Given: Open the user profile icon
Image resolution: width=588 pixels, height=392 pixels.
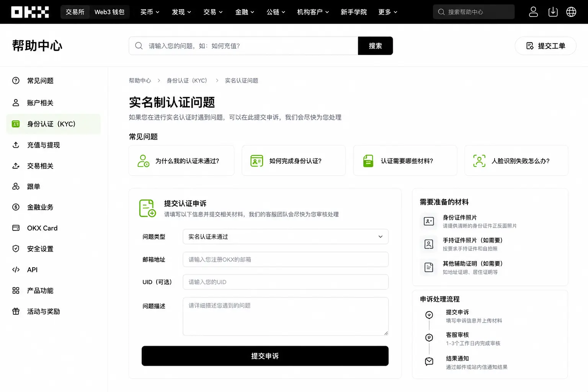Looking at the screenshot, I should (533, 12).
